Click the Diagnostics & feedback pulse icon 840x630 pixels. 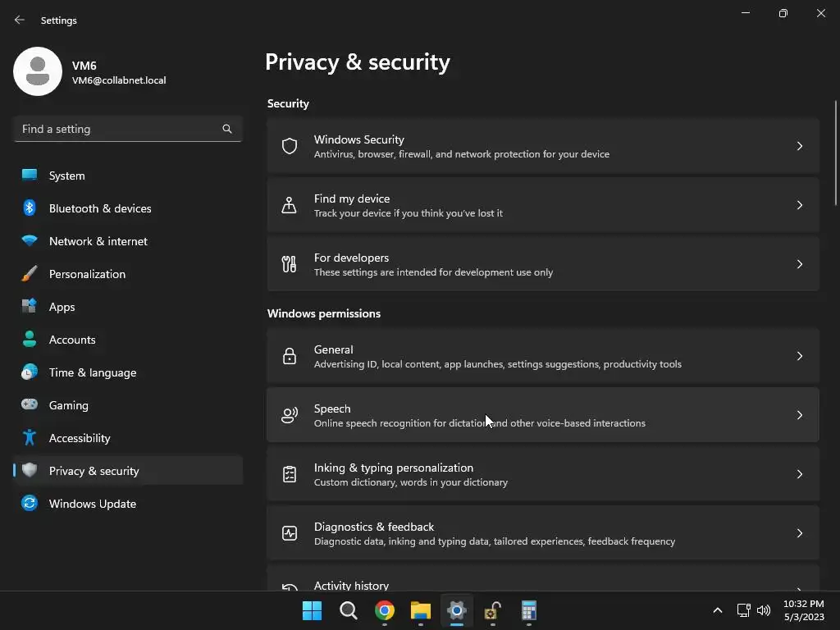pos(290,533)
